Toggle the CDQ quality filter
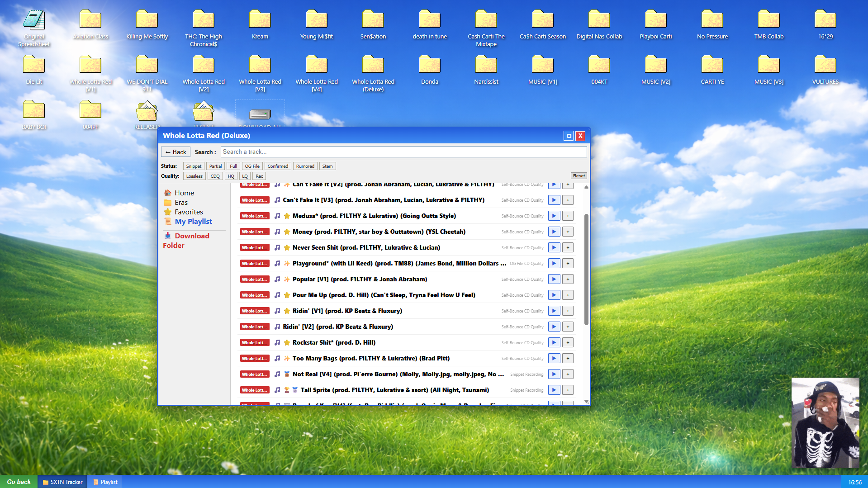 (x=215, y=176)
